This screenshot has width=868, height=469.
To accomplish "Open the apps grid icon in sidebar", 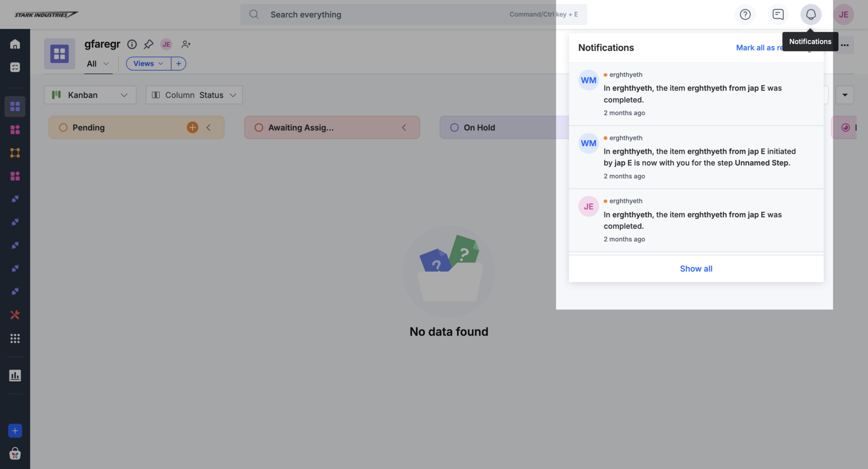I will tap(15, 338).
